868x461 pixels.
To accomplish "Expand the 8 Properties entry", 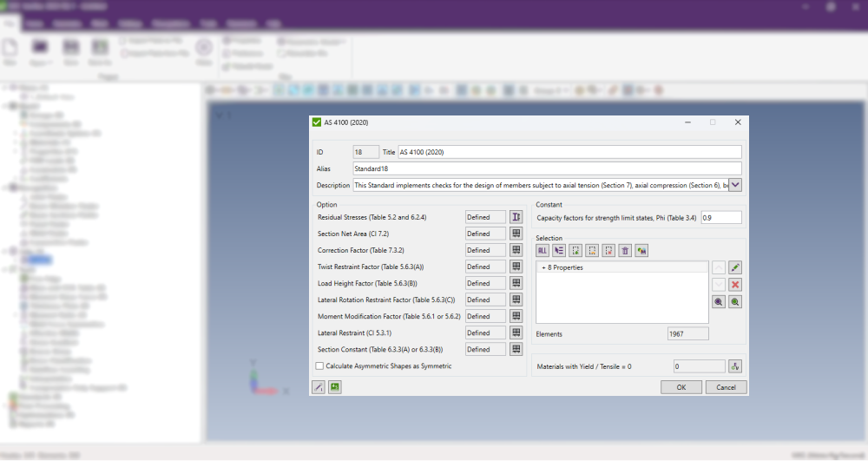I will pos(544,267).
